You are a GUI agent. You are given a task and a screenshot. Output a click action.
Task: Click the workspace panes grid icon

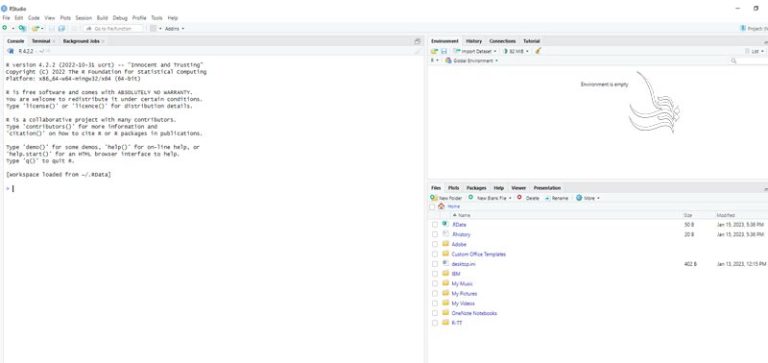pyautogui.click(x=153, y=28)
